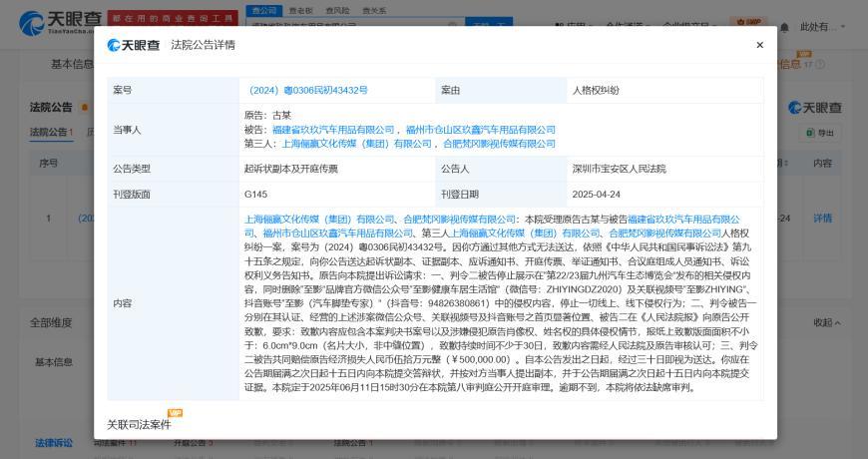Image resolution: width=868 pixels, height=459 pixels.
Task: Click the 公告人 label cell
Action: (501, 169)
